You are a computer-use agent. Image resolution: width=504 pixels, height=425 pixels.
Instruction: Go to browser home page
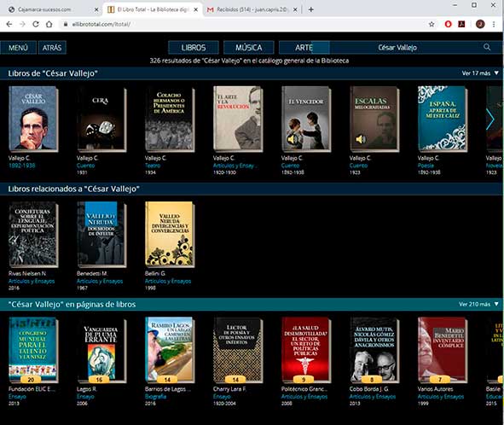point(49,24)
